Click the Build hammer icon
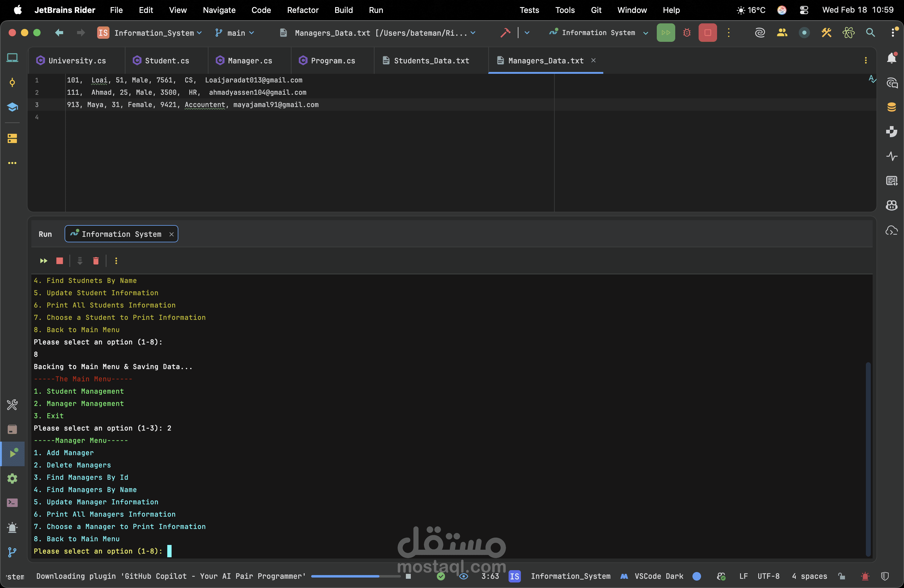 505,33
